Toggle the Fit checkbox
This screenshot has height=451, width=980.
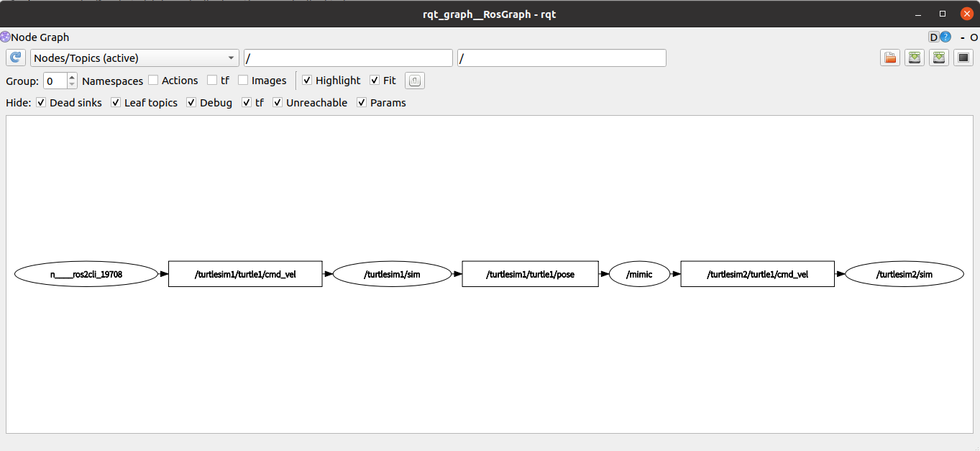point(375,81)
